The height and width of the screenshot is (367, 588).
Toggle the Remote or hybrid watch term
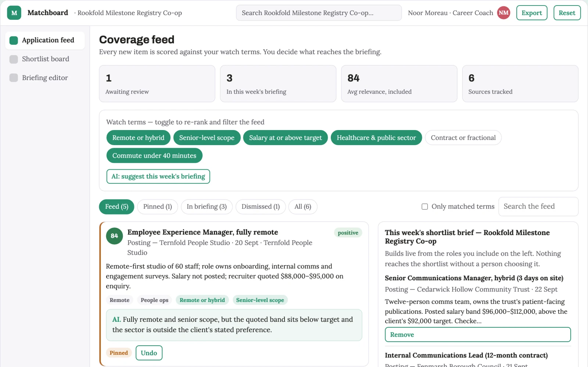coord(138,138)
